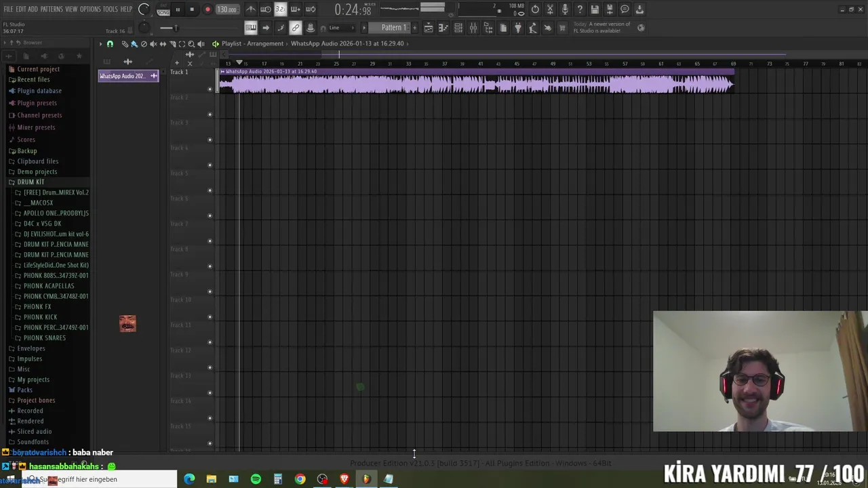Toggle the metronome icon
This screenshot has width=868, height=488.
(x=251, y=9)
